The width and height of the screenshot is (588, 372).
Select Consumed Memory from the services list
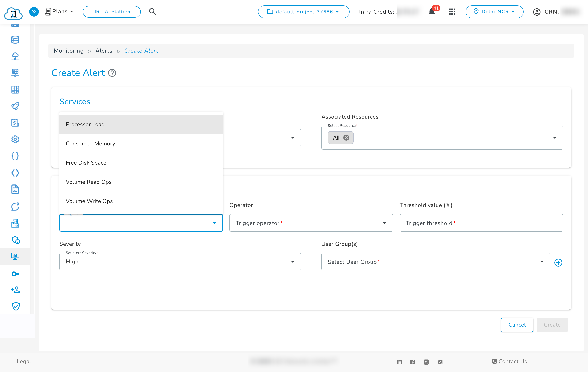tap(90, 144)
